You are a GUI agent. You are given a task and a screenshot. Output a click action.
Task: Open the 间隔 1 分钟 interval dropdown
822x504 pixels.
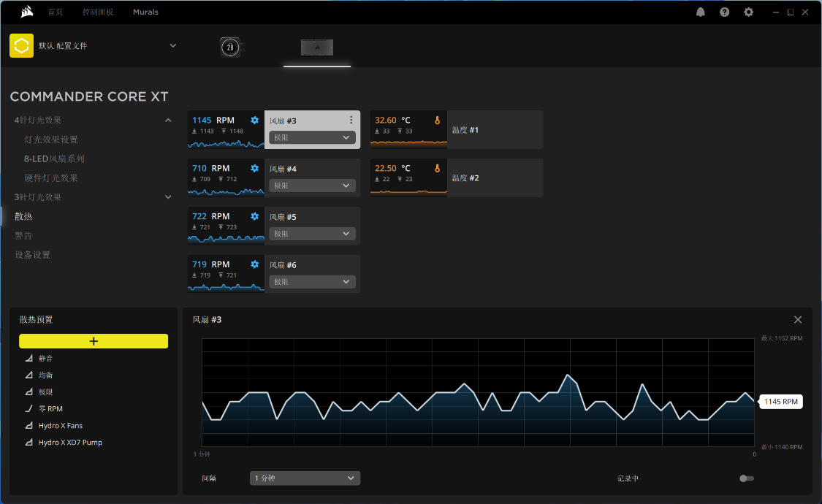click(305, 478)
